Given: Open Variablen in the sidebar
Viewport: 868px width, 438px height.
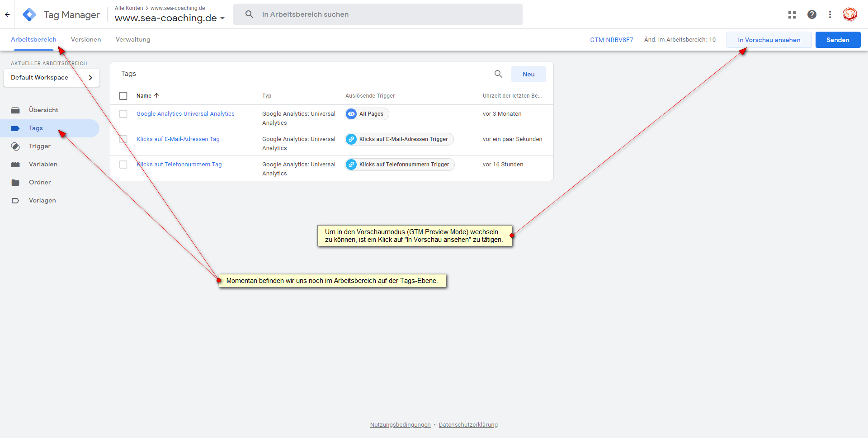Looking at the screenshot, I should point(50,165).
